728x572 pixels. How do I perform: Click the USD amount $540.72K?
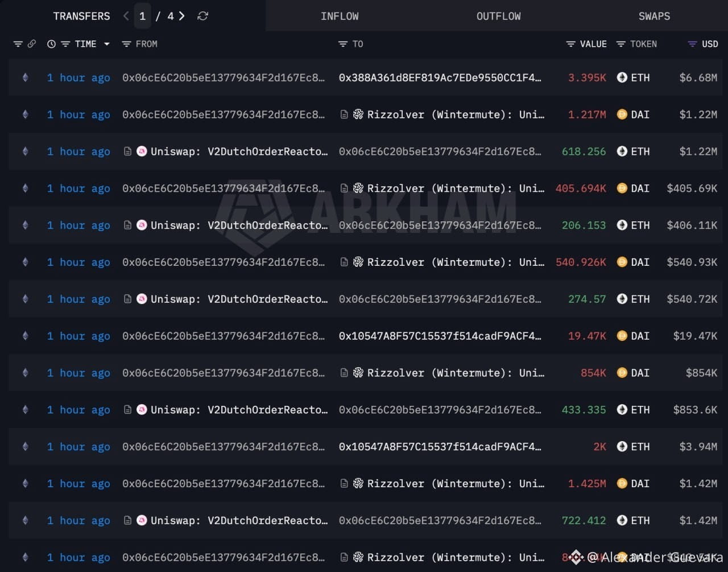[x=692, y=299]
